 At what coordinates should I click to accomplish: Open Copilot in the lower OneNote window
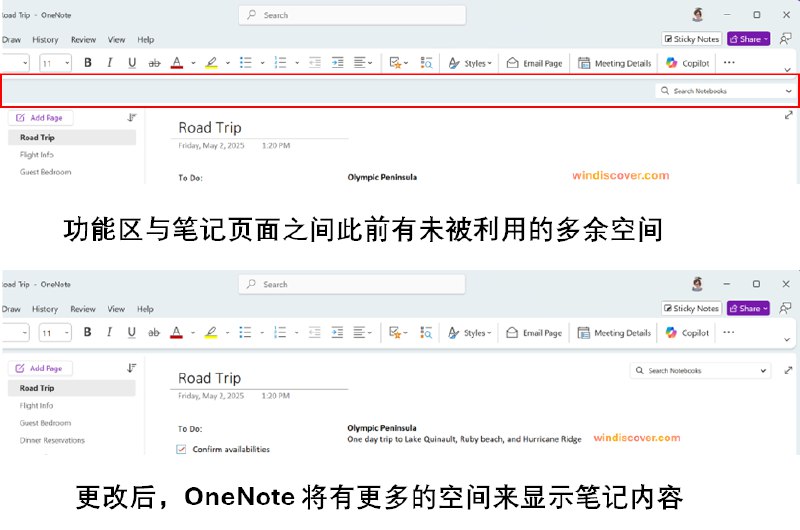pyautogui.click(x=687, y=333)
